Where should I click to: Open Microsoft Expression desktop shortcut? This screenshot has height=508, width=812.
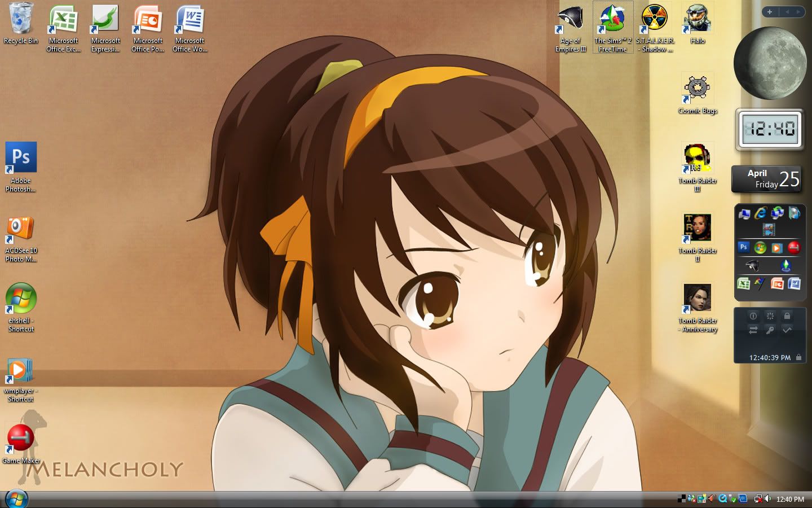click(105, 28)
